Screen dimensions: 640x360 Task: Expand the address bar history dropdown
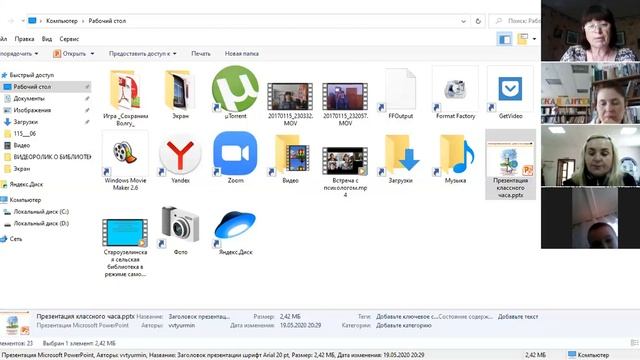(463, 21)
